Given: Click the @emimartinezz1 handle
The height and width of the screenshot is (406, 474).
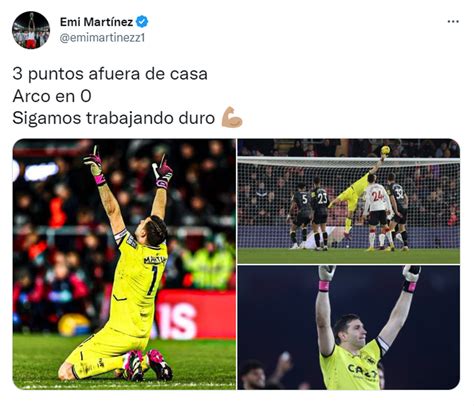Looking at the screenshot, I should tap(102, 38).
